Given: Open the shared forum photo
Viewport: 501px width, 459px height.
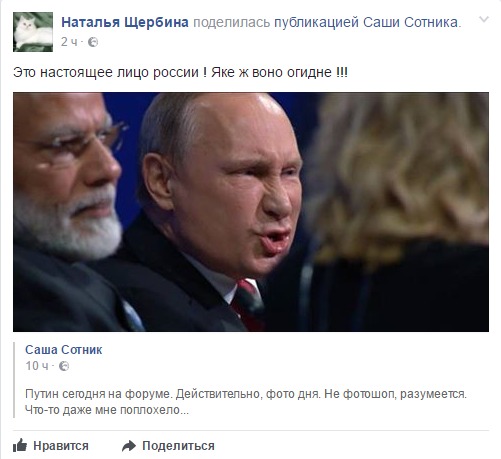Looking at the screenshot, I should point(251,212).
